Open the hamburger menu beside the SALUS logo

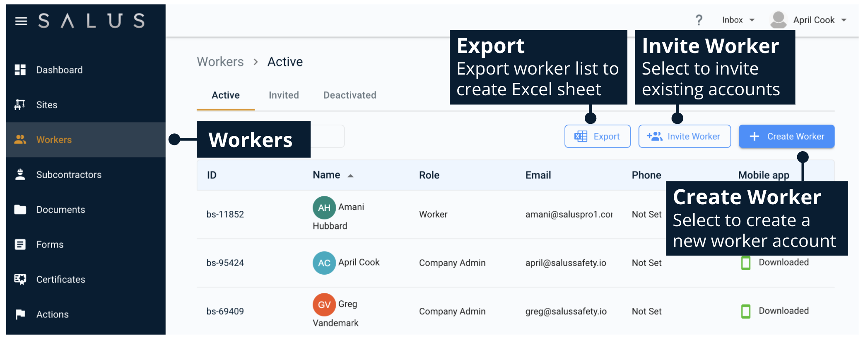(x=21, y=21)
